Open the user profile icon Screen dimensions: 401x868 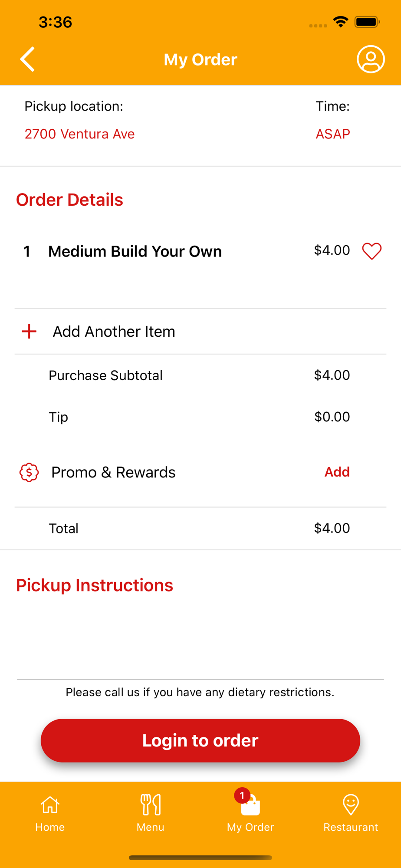click(371, 59)
